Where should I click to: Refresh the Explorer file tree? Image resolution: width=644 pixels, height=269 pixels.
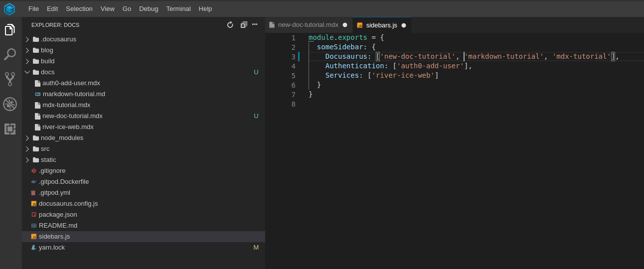[x=230, y=25]
